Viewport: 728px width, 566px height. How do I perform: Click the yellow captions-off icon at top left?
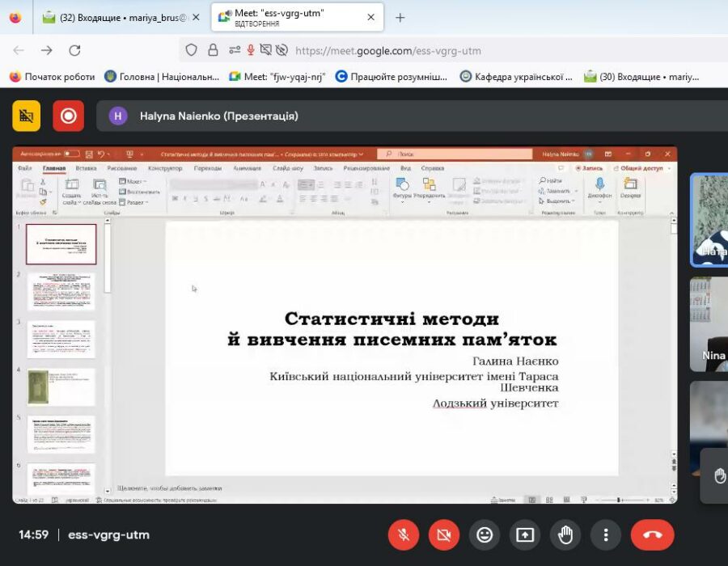[x=26, y=116]
